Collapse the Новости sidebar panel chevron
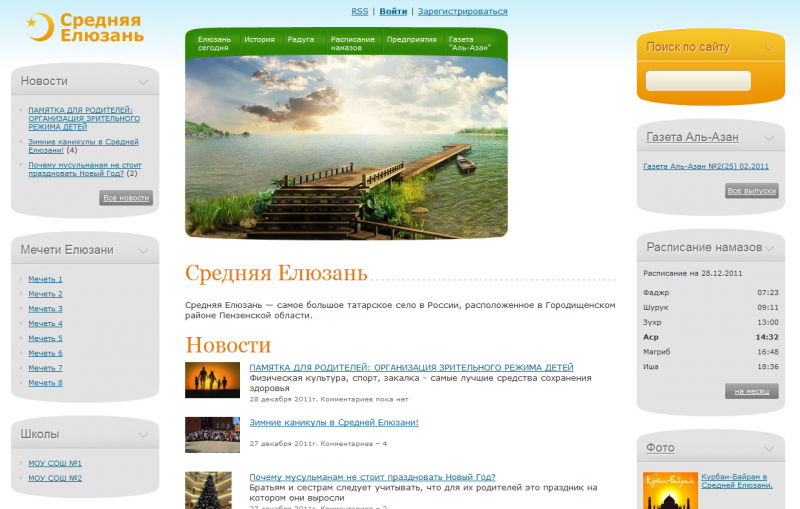The image size is (800, 509). pos(143,82)
